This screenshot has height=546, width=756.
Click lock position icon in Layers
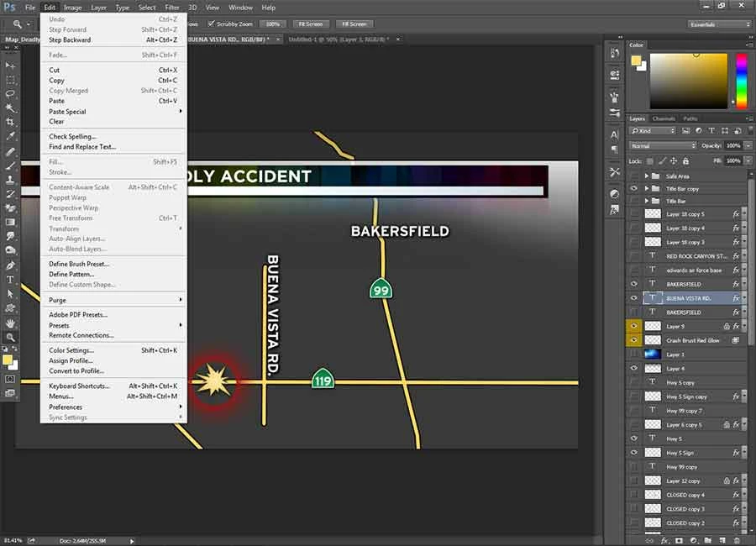tap(674, 160)
